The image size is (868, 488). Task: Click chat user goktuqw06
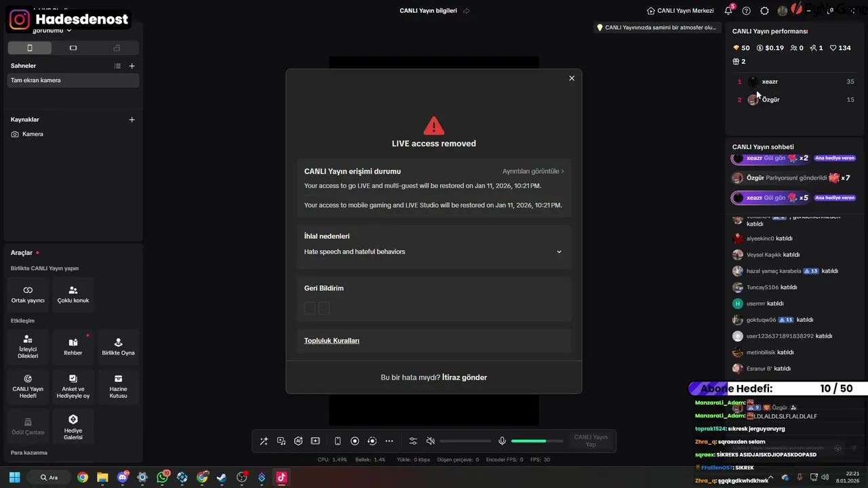[x=761, y=320]
